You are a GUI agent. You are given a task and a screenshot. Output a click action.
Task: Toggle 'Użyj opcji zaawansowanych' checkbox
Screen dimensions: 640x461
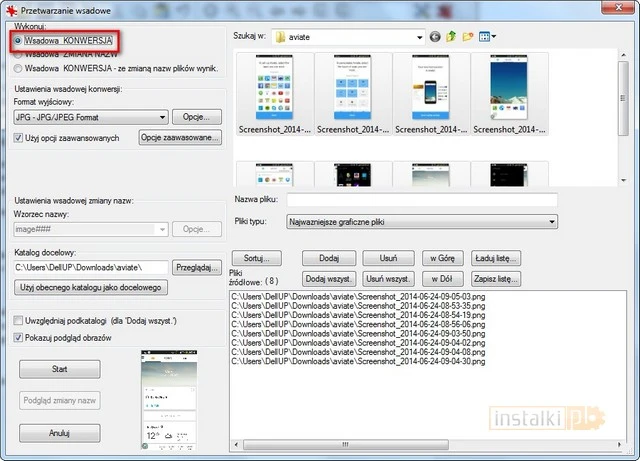tap(20, 137)
